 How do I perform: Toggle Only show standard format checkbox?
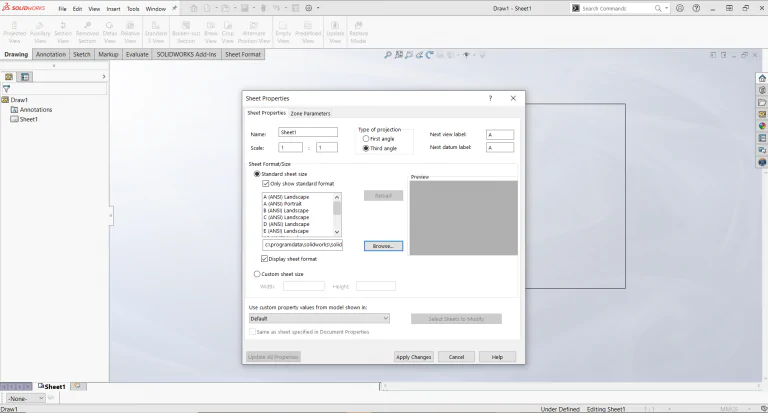coord(265,184)
